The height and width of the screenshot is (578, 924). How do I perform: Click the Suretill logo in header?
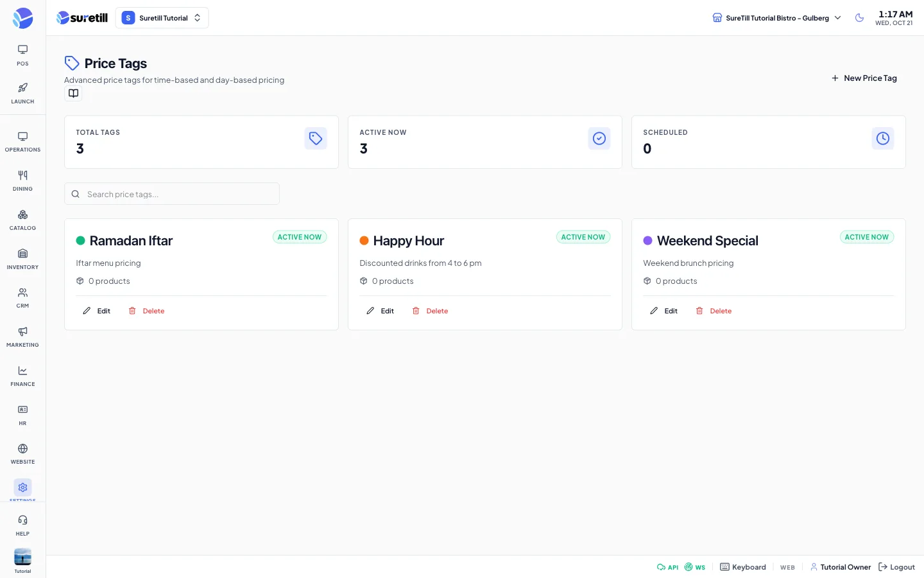(x=82, y=18)
